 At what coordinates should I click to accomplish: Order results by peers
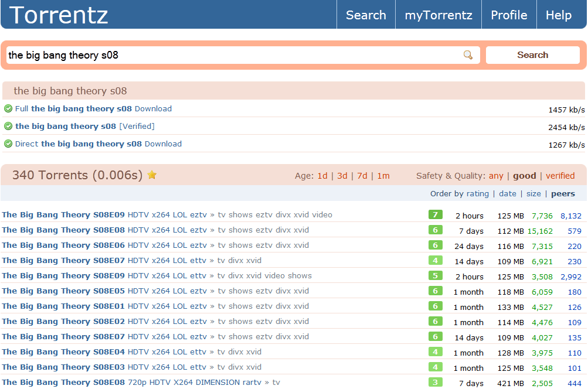coord(563,194)
